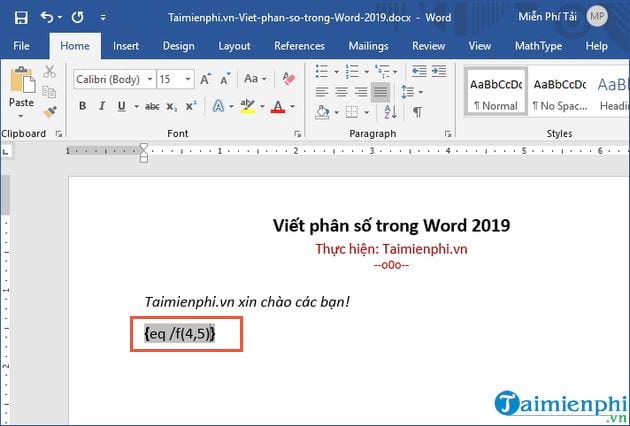Open the MathType tab
This screenshot has width=630, height=426.
click(538, 46)
